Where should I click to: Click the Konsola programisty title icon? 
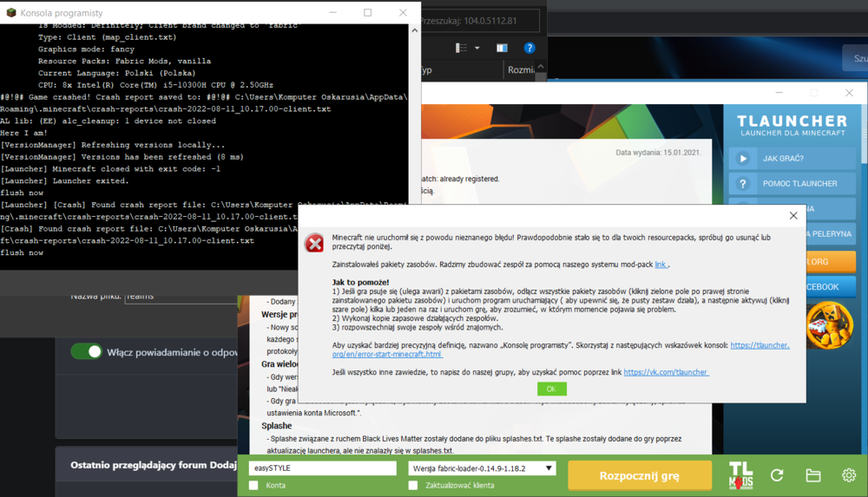coord(10,13)
